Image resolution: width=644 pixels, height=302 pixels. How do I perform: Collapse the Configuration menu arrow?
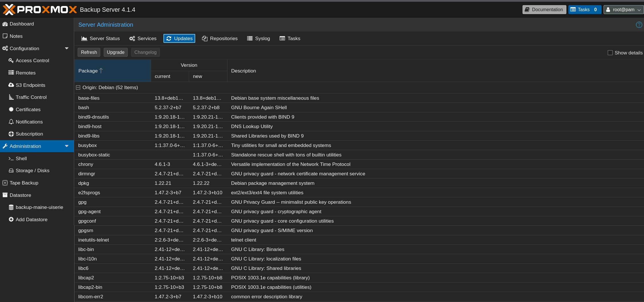tap(67, 48)
